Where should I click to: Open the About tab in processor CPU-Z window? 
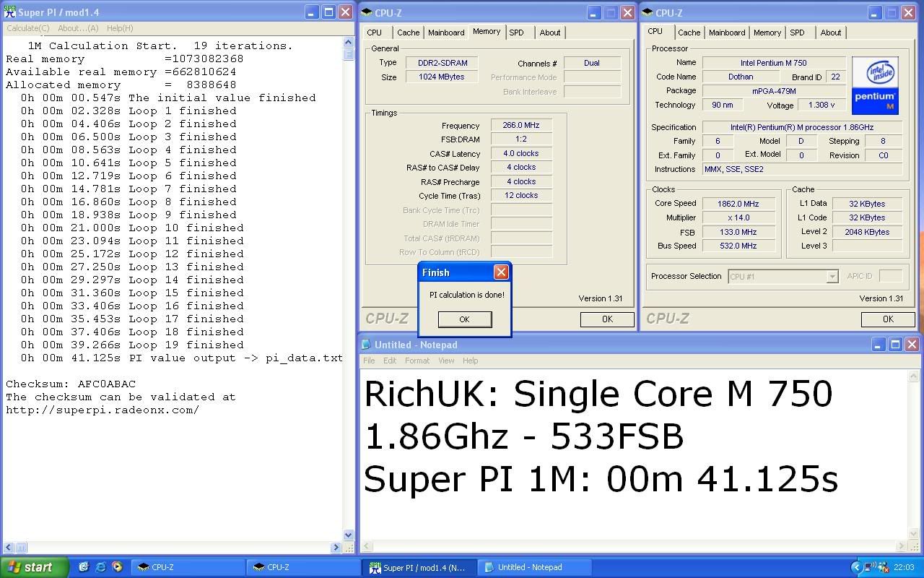[831, 33]
